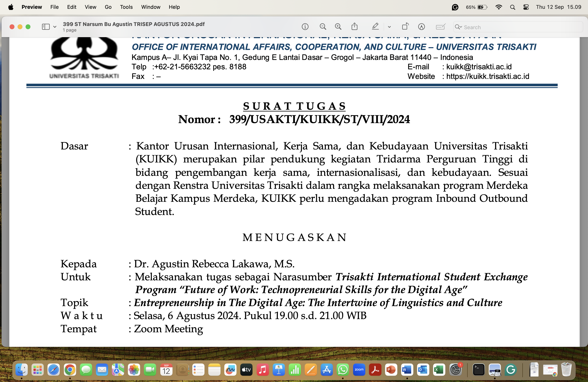Open the document Inspector info icon

click(x=305, y=27)
